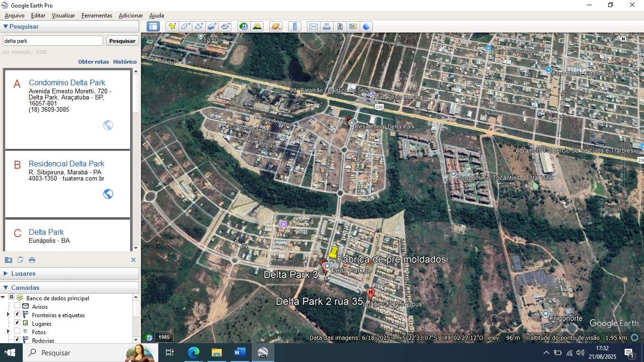
Task: Disable the Lugares layer checkbox
Action: pyautogui.click(x=17, y=324)
